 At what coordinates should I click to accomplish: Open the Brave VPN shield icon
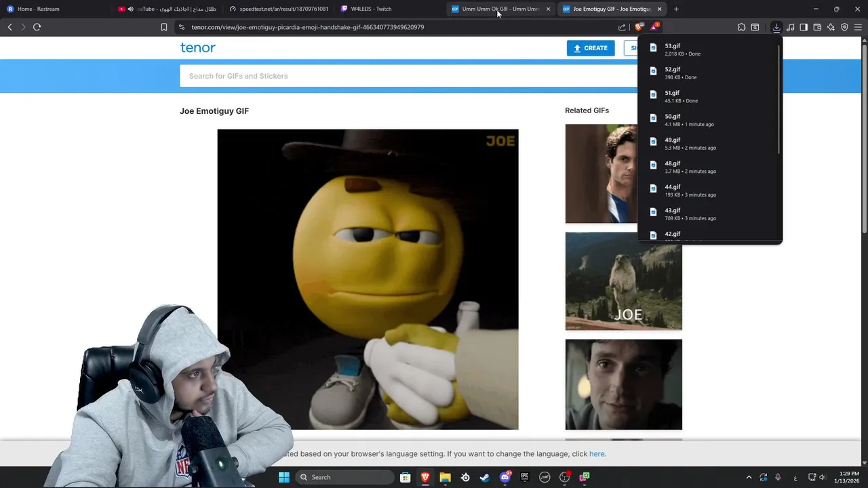(x=844, y=27)
